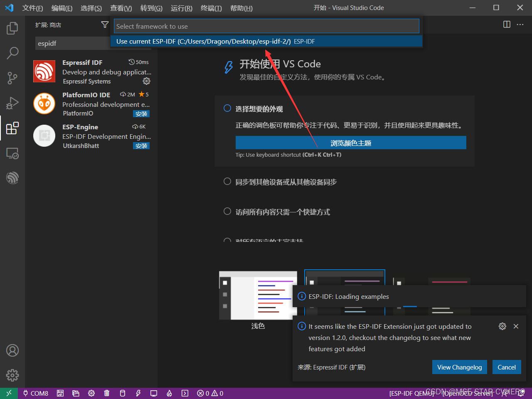Click errors and warnings count in status bar
This screenshot has height=399, width=532.
click(x=210, y=393)
